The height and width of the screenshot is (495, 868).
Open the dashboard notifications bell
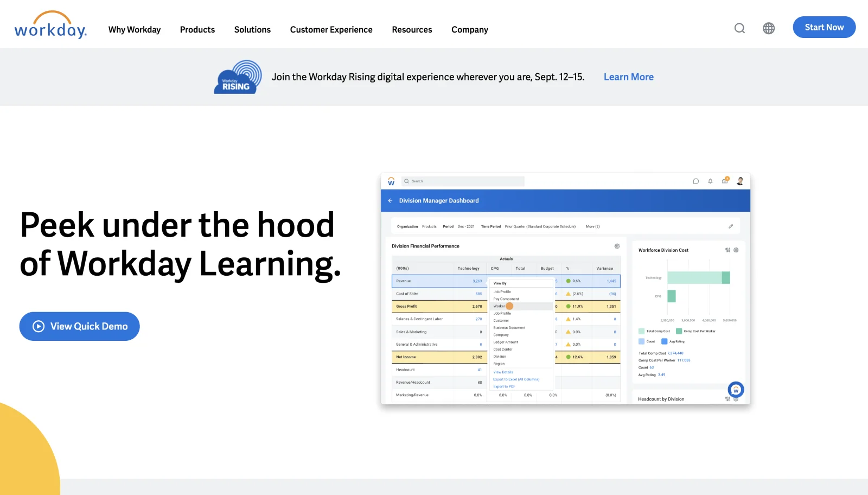(x=710, y=181)
